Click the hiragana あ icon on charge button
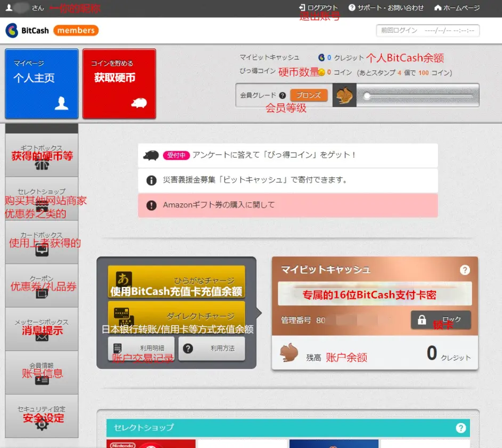 click(x=124, y=279)
